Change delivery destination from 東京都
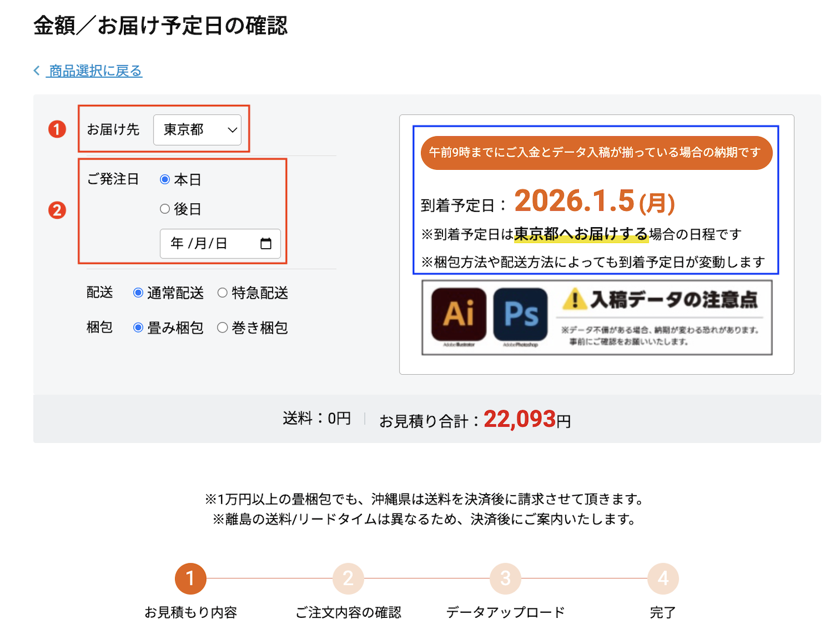Image resolution: width=835 pixels, height=644 pixels. 198,130
